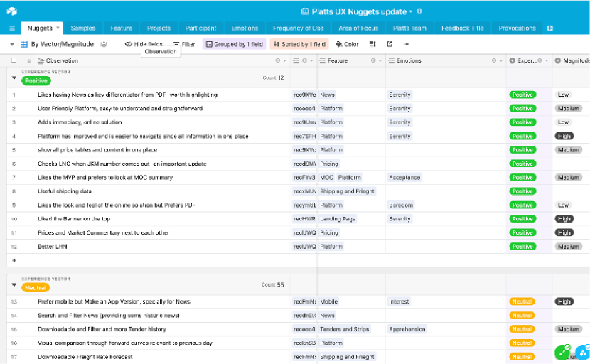Click the Positive group header tag
The height and width of the screenshot is (364, 590).
(36, 80)
